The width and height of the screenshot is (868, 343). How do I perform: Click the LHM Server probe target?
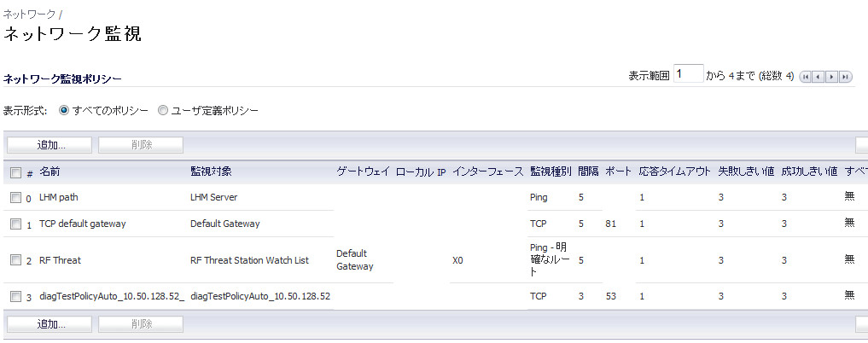click(x=213, y=197)
